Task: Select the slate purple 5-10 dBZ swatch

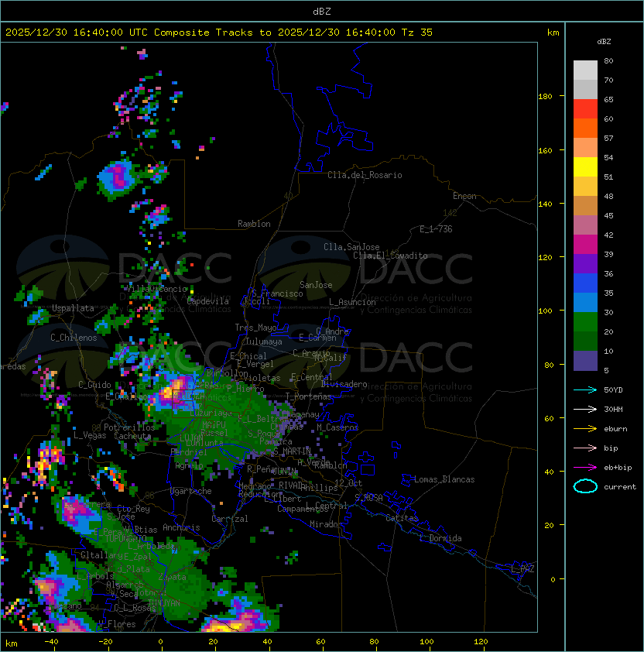Action: pyautogui.click(x=585, y=361)
